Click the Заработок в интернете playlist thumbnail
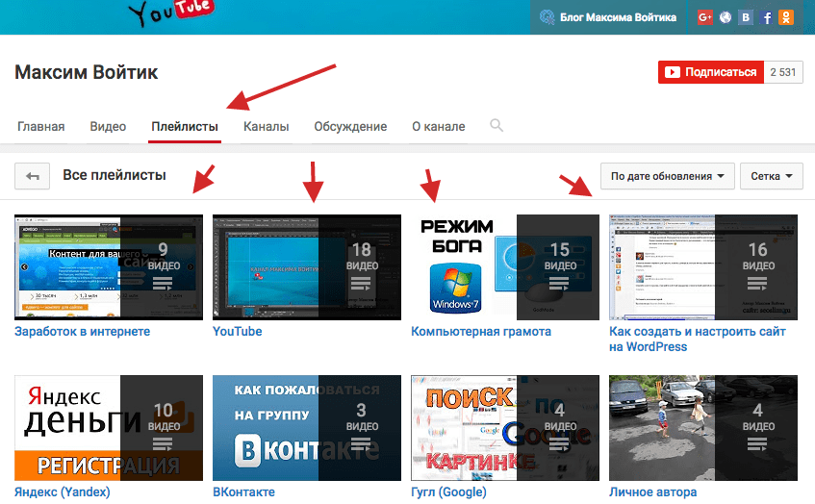This screenshot has width=815, height=504. click(109, 266)
